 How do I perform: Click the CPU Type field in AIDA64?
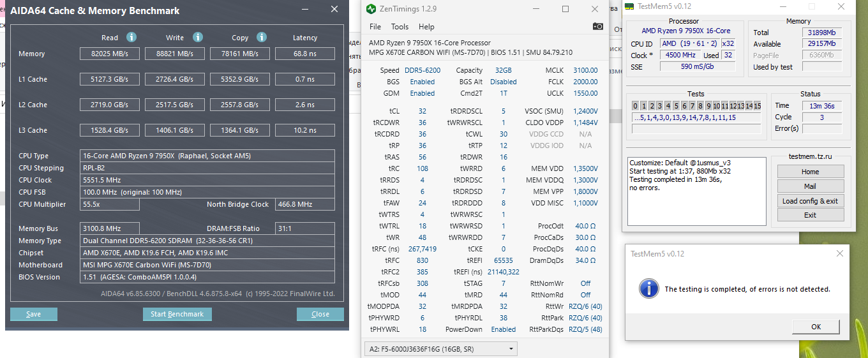coord(207,156)
